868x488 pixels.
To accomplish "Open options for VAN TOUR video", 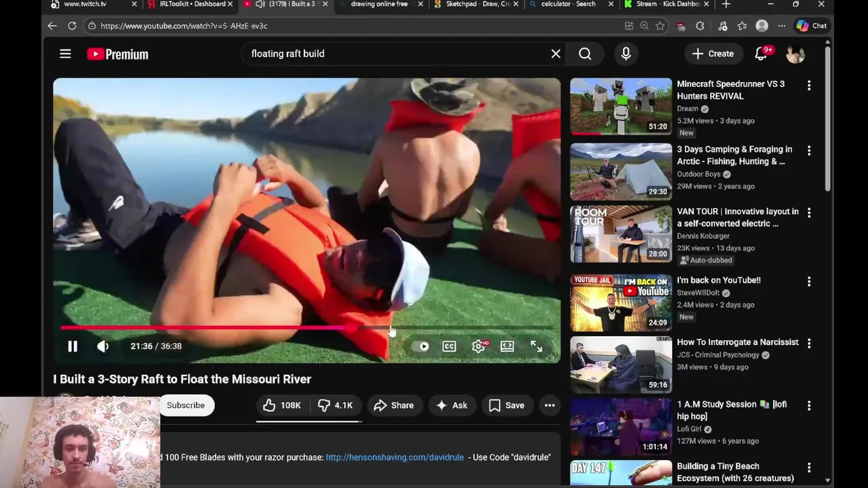I will tap(809, 213).
